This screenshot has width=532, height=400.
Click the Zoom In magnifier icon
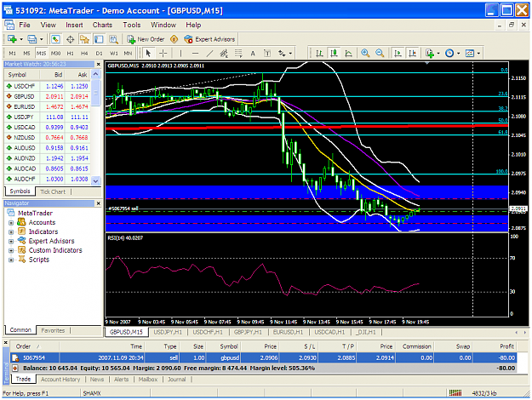(x=365, y=54)
